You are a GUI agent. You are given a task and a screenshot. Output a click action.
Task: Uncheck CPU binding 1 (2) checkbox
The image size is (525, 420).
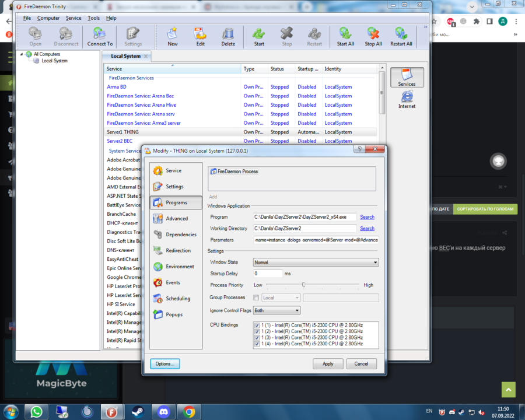pyautogui.click(x=257, y=331)
